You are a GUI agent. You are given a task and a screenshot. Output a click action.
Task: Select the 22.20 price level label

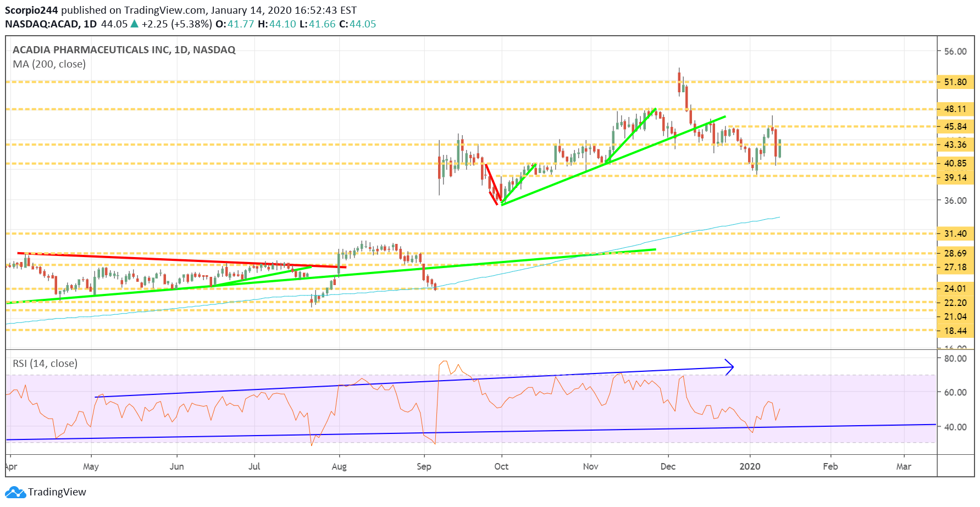(x=955, y=303)
